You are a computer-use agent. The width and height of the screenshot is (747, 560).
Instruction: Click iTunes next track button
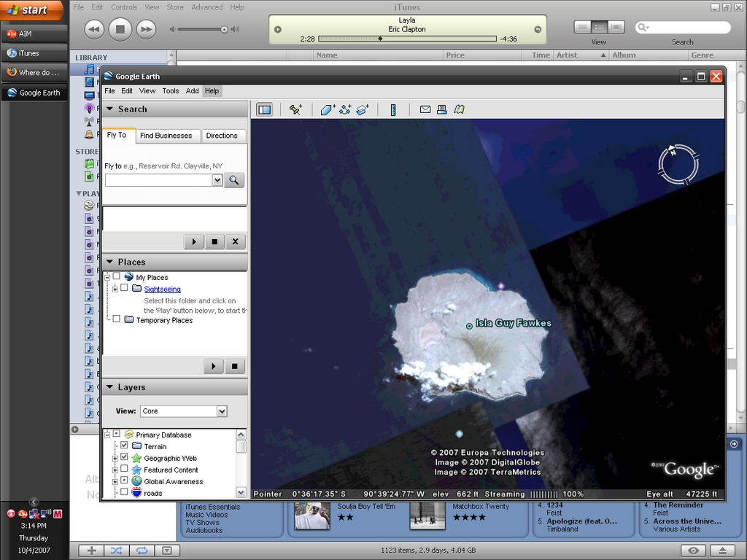point(146,29)
